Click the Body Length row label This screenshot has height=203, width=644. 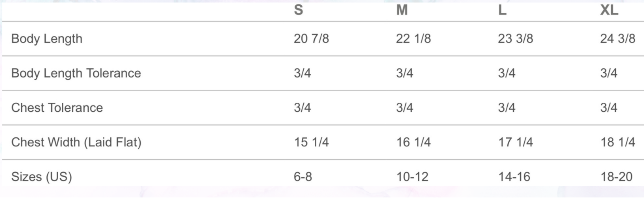(47, 39)
